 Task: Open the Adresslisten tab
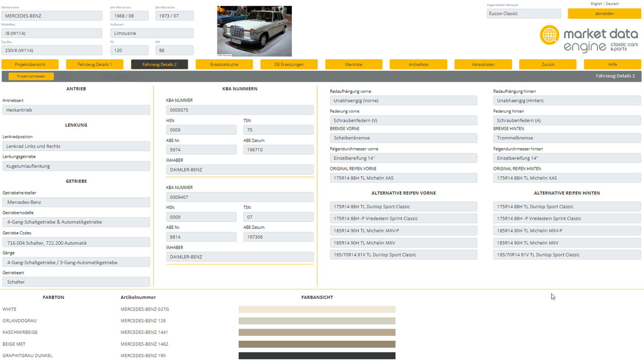tap(483, 64)
